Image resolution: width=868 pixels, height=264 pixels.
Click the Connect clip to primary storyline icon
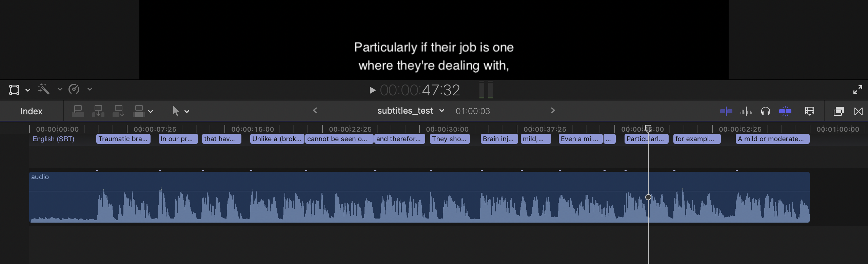78,111
